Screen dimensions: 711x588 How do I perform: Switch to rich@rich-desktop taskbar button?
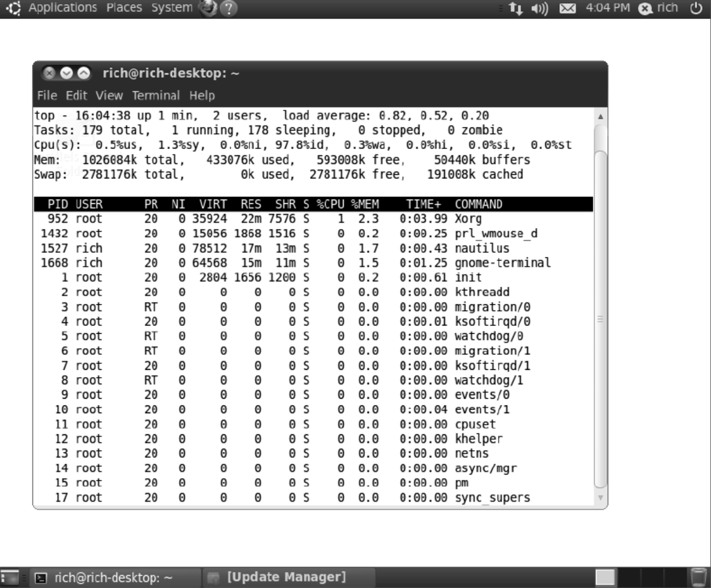point(115,578)
